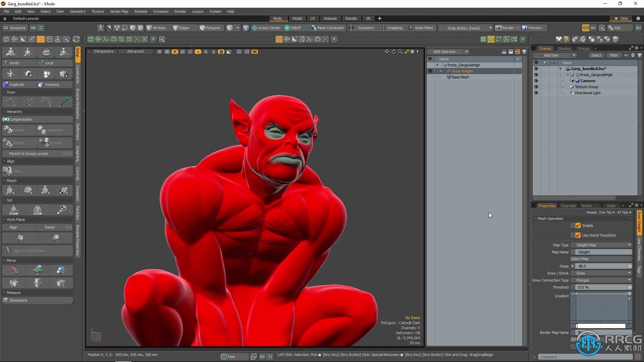Expand the Garg_bundled.lxo scene item
Image resolution: width=644 pixels, height=362 pixels.
tap(559, 68)
